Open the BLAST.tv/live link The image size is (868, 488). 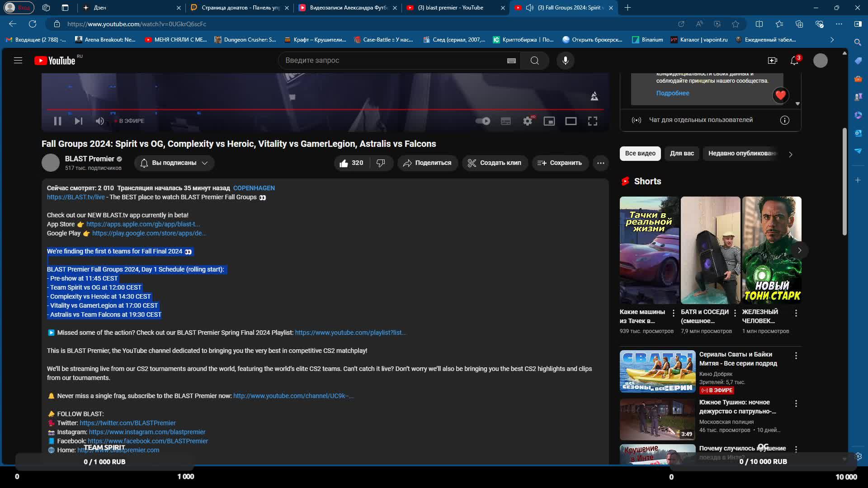point(75,197)
